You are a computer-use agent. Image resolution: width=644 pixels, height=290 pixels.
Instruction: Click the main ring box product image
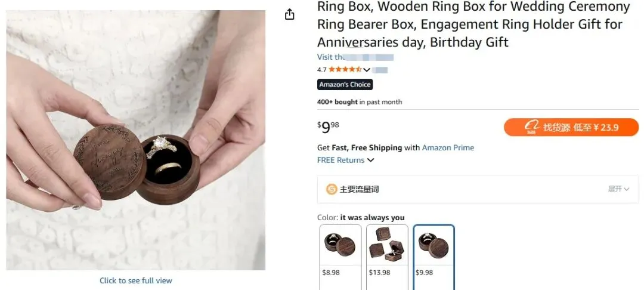point(136,140)
